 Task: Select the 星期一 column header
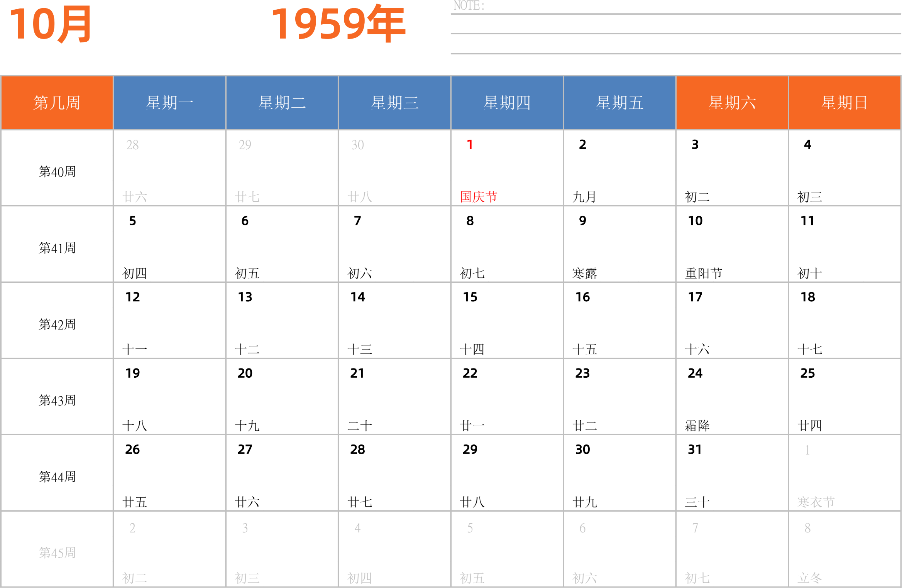(169, 103)
